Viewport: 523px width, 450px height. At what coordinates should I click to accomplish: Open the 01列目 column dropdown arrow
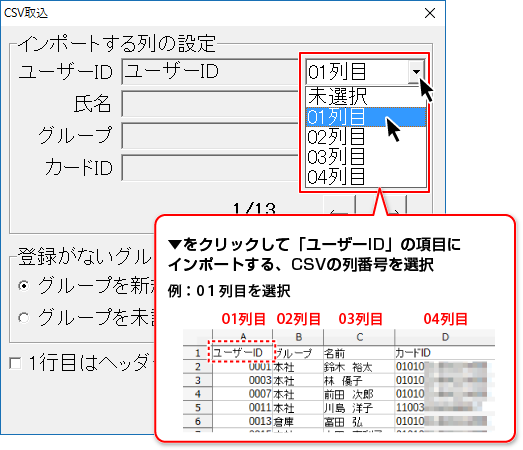(x=416, y=72)
